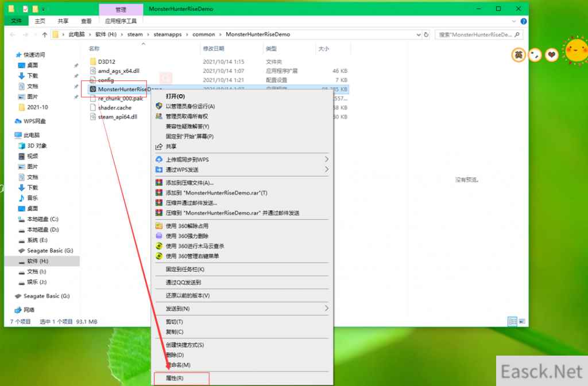Sort by 修改日期 column header
The height and width of the screenshot is (386, 588).
214,49
